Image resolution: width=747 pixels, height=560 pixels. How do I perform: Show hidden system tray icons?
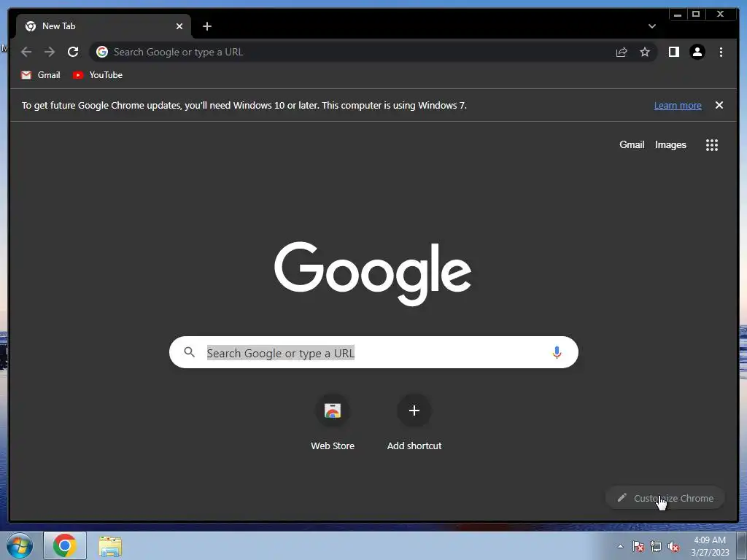[x=620, y=546]
